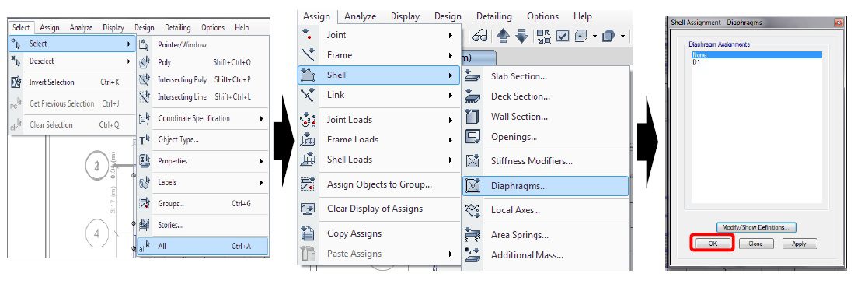
Task: Click Close in the Shell Assignment dialog
Action: tap(755, 244)
